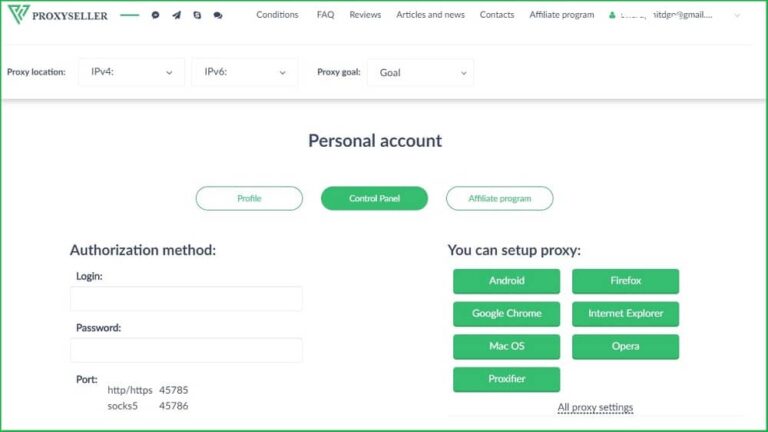The height and width of the screenshot is (432, 768).
Task: Open the Skype contact icon
Action: [197, 16]
